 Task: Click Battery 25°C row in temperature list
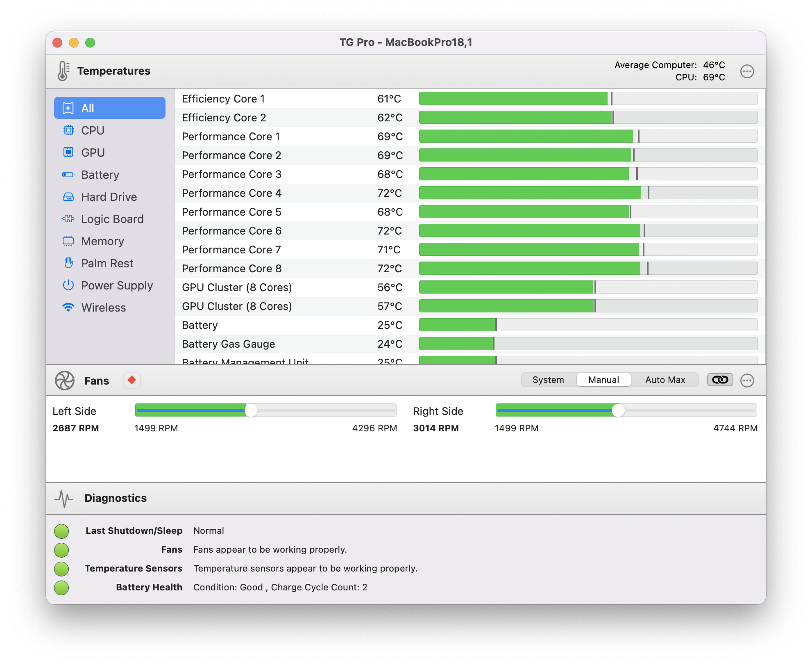coord(470,325)
